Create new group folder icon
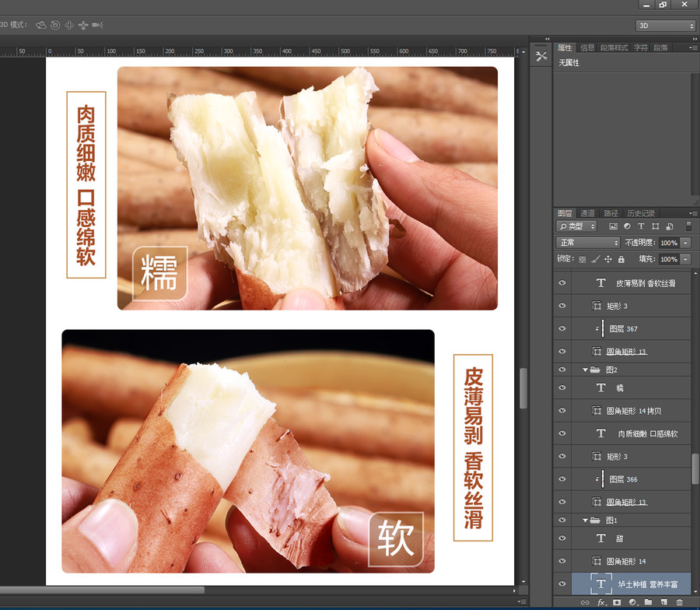Image resolution: width=700 pixels, height=610 pixels. click(648, 602)
